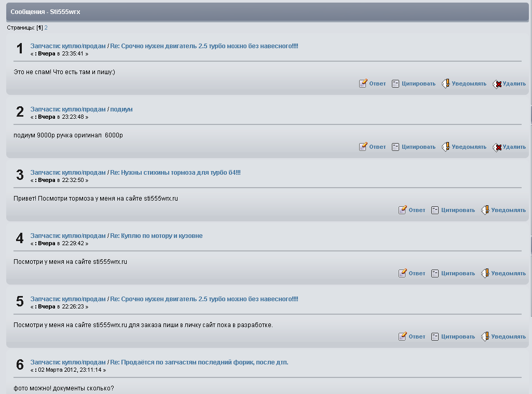Viewport: 532px width, 394px height.
Task: Click the Reply pencil icon in message 3
Action: (403, 210)
